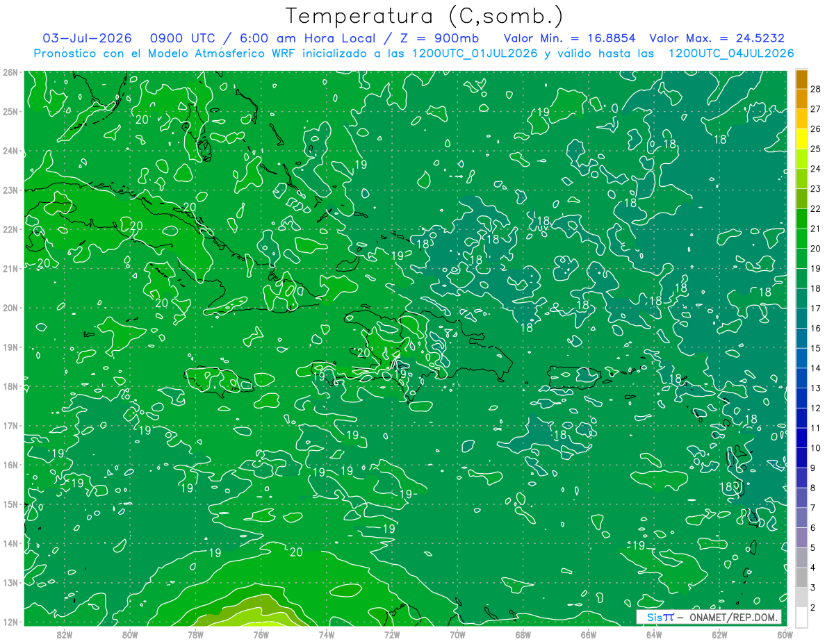Click the SisTT ONAMET/REP.DOM. logo box
Image resolution: width=834 pixels, height=644 pixels.
point(709,618)
